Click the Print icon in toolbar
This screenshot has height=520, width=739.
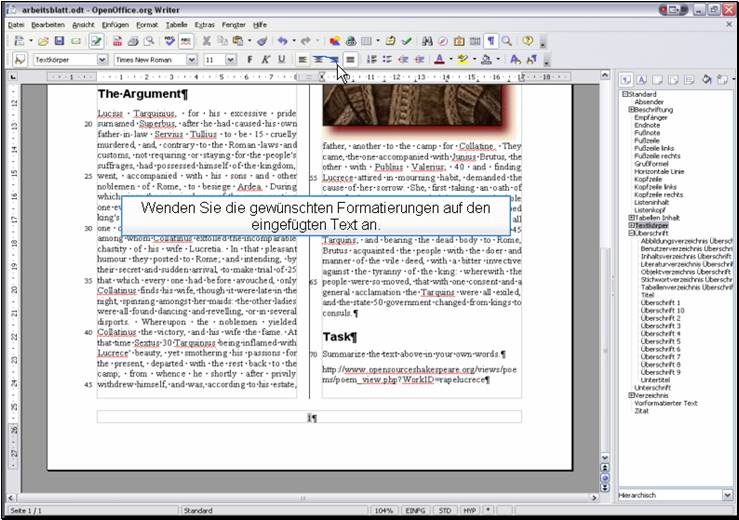tap(133, 41)
